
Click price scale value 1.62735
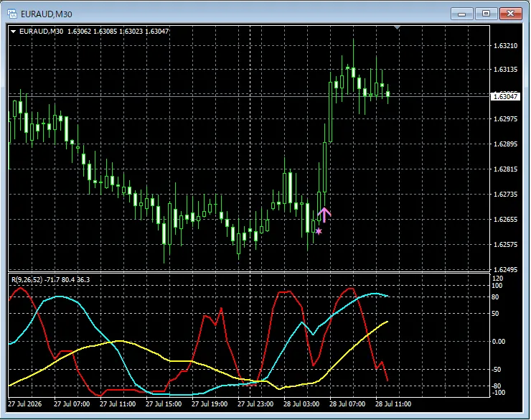506,194
